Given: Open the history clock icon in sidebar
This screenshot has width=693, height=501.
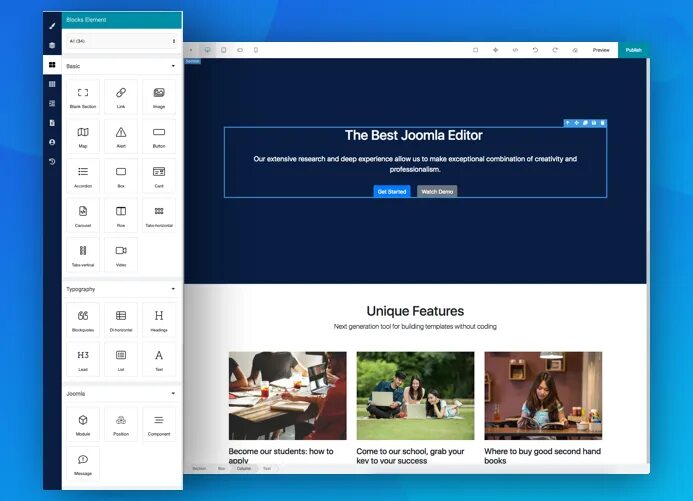Looking at the screenshot, I should (x=52, y=162).
